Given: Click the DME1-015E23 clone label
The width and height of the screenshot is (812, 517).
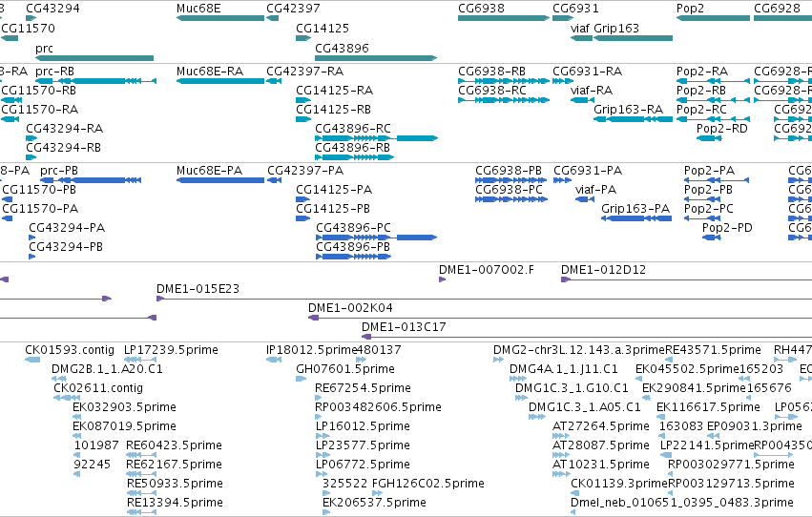Looking at the screenshot, I should [198, 289].
